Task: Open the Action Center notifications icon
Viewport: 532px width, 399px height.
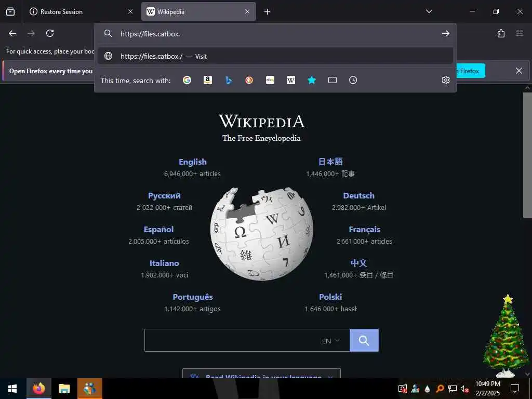Action: tap(515, 389)
